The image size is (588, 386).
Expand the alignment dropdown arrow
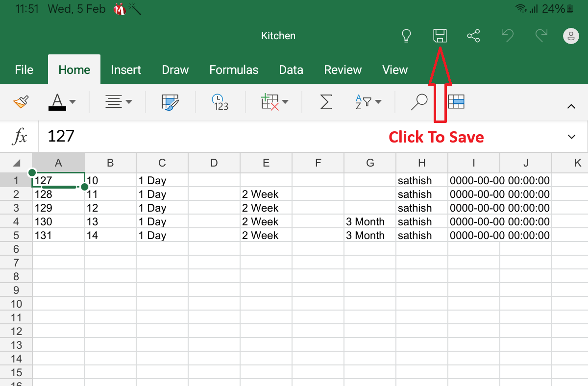(129, 102)
